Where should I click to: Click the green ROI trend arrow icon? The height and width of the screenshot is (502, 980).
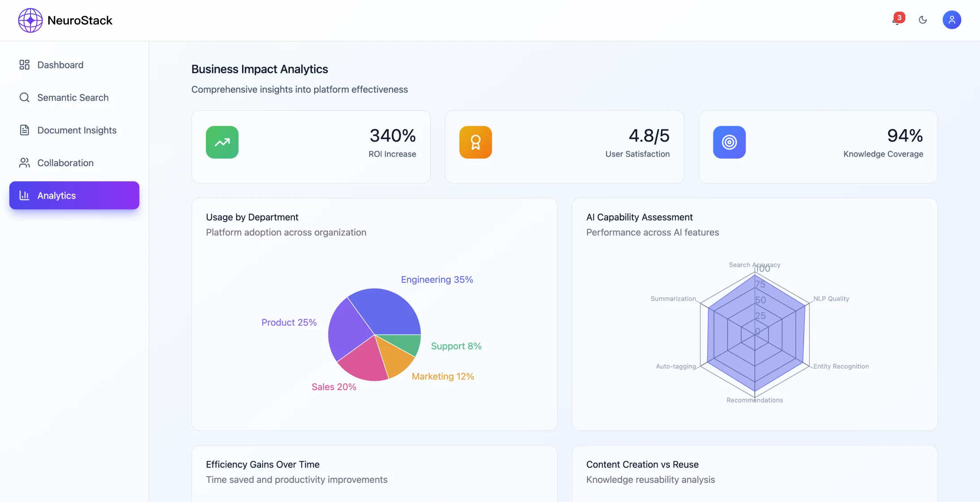pyautogui.click(x=222, y=142)
